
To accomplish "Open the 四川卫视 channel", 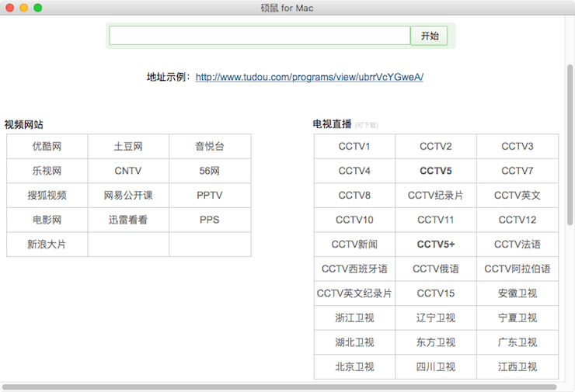I will click(436, 366).
